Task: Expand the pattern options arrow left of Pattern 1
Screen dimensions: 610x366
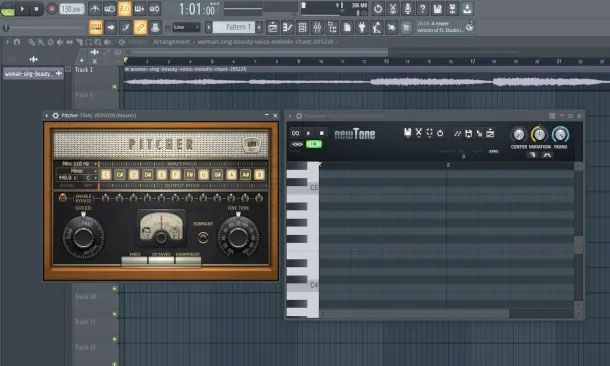Action: (209, 27)
